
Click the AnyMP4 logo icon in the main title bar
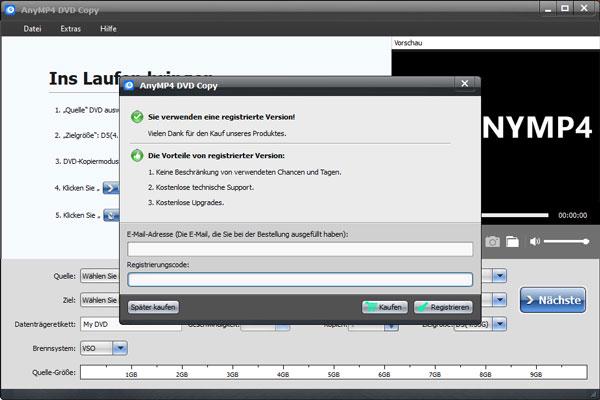point(10,10)
